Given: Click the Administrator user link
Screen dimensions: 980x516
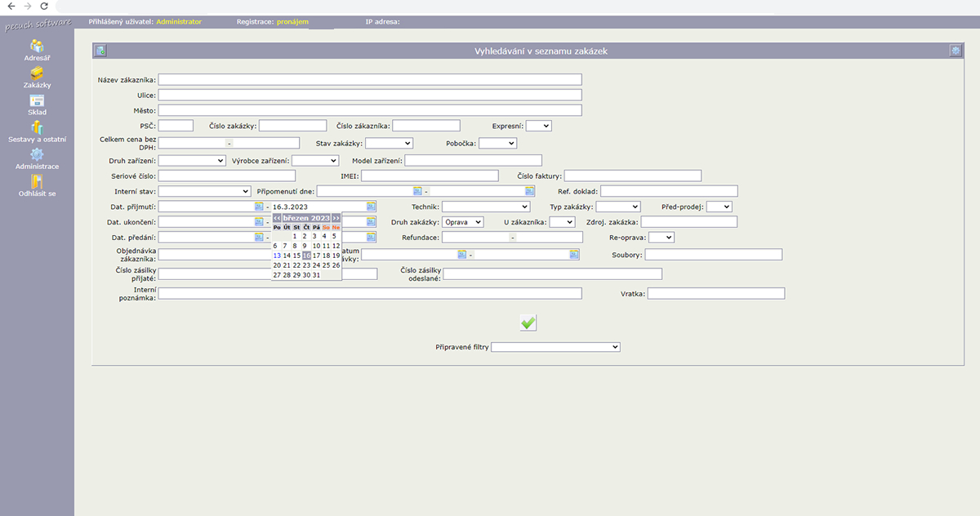Looking at the screenshot, I should click(x=179, y=21).
